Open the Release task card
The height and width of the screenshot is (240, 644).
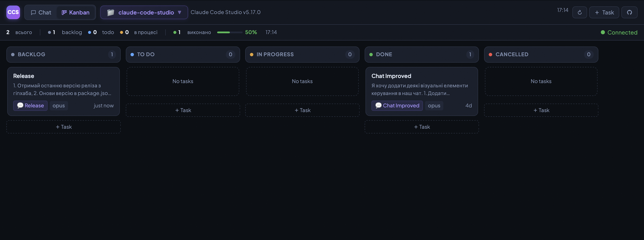(64, 91)
